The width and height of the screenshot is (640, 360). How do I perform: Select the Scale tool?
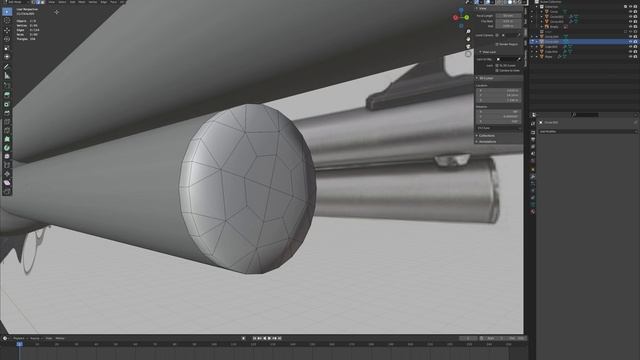point(7,48)
